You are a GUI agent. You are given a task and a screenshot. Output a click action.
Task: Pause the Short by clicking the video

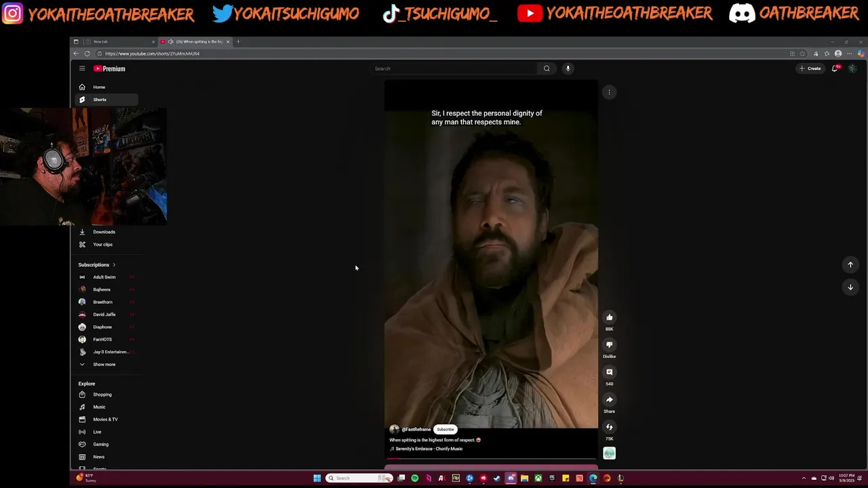coord(491,254)
